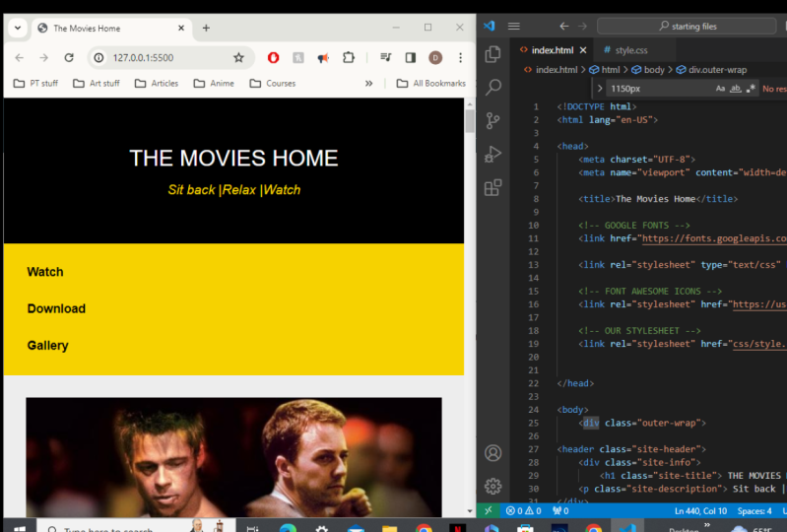Show errors and warnings count in status bar
This screenshot has height=532, width=787.
pyautogui.click(x=523, y=511)
